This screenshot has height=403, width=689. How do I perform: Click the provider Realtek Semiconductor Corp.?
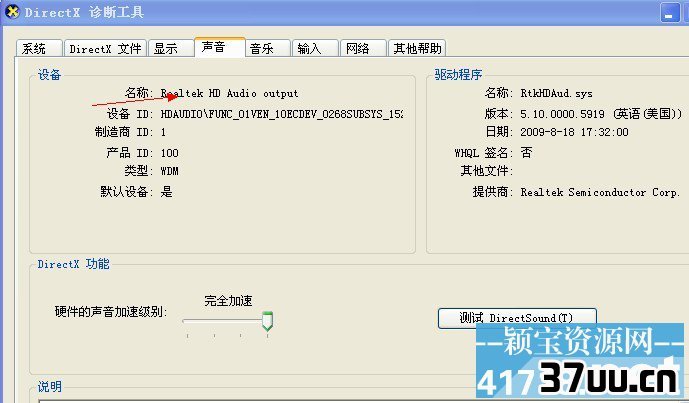point(600,192)
